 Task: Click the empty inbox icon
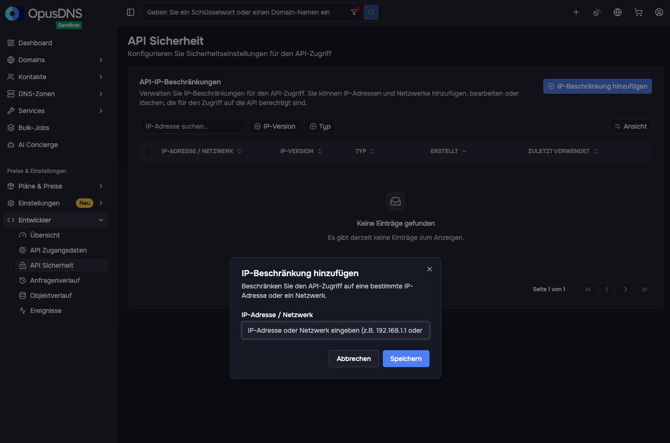396,201
